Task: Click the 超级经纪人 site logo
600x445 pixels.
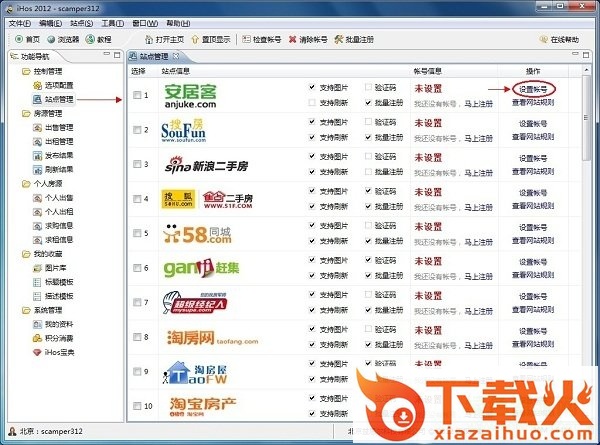Action: click(x=195, y=302)
